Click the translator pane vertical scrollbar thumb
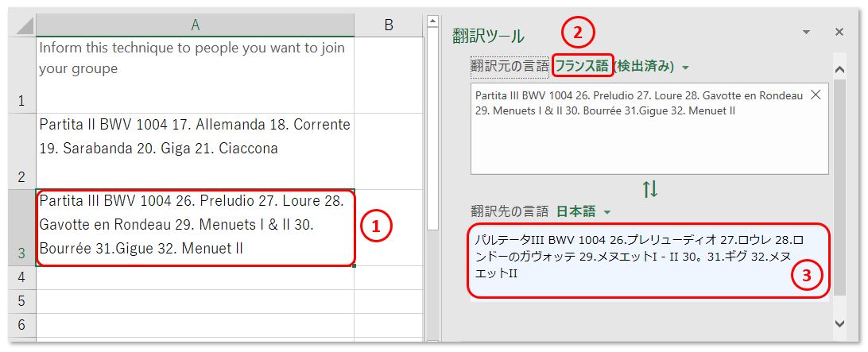The width and height of the screenshot is (868, 352). click(x=839, y=187)
